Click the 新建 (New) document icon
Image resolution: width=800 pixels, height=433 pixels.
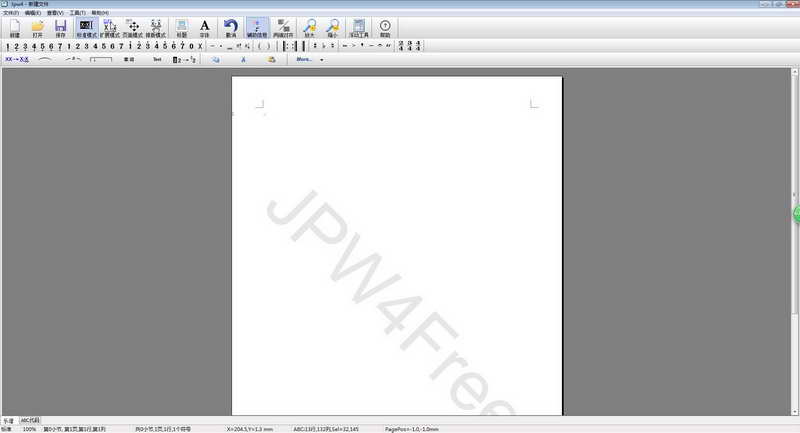(x=14, y=28)
